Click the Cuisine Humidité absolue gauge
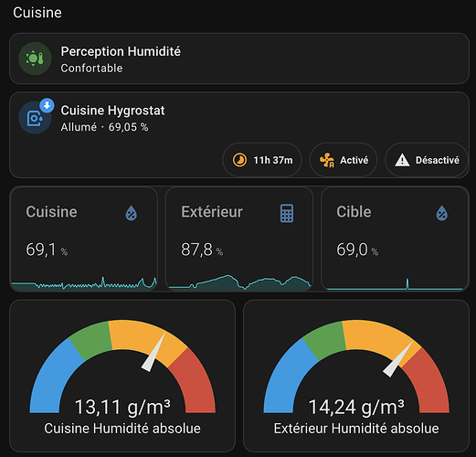This screenshot has width=476, height=457. click(122, 376)
